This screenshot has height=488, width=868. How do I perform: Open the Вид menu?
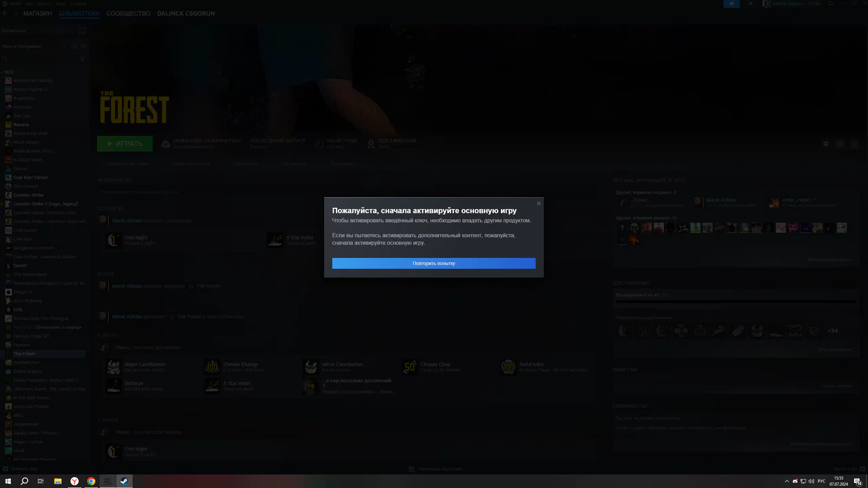[29, 4]
